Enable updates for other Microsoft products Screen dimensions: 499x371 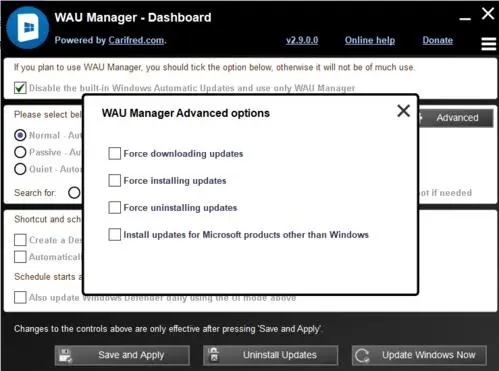coord(114,235)
